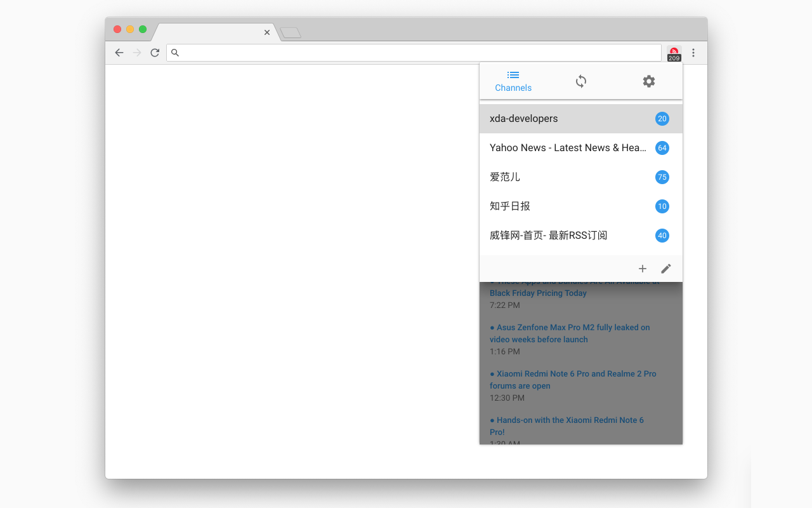The height and width of the screenshot is (508, 812).
Task: Open Hands-on with Xiaomi Redmi Note 6 article
Action: [566, 426]
